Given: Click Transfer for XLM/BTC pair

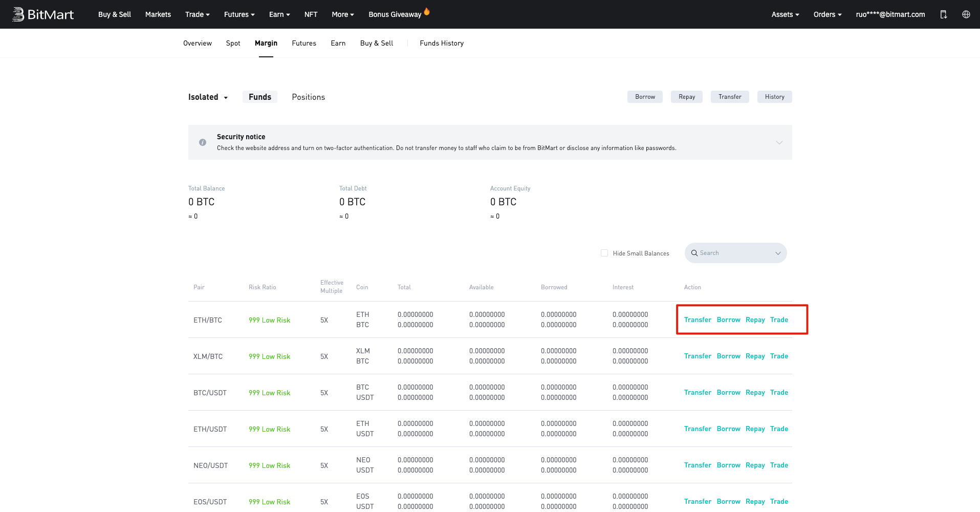Looking at the screenshot, I should click(x=698, y=356).
